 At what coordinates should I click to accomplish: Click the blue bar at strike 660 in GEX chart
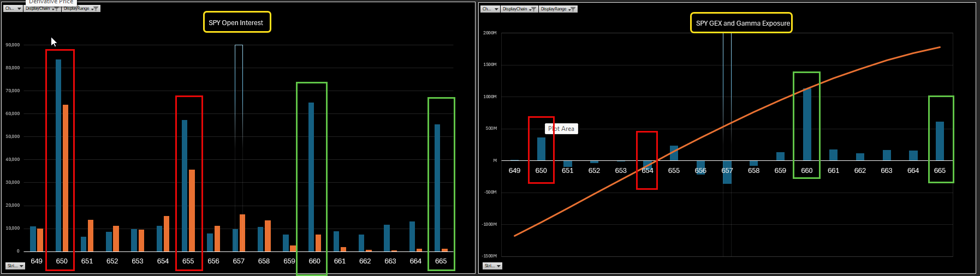807,124
